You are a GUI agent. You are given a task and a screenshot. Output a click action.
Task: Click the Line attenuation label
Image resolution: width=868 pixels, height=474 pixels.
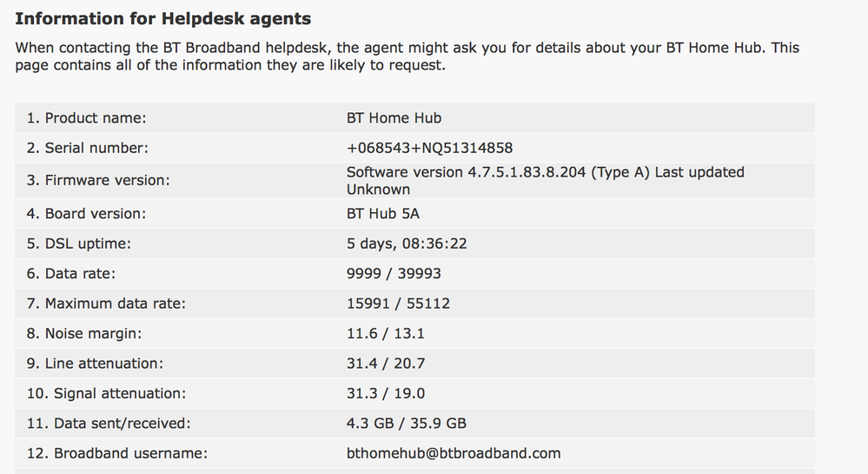pyautogui.click(x=96, y=364)
